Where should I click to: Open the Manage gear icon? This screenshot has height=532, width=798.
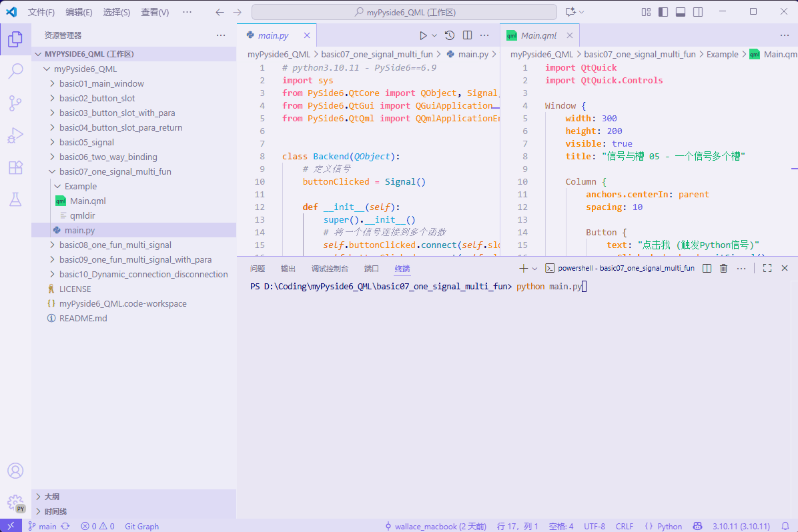(x=15, y=503)
